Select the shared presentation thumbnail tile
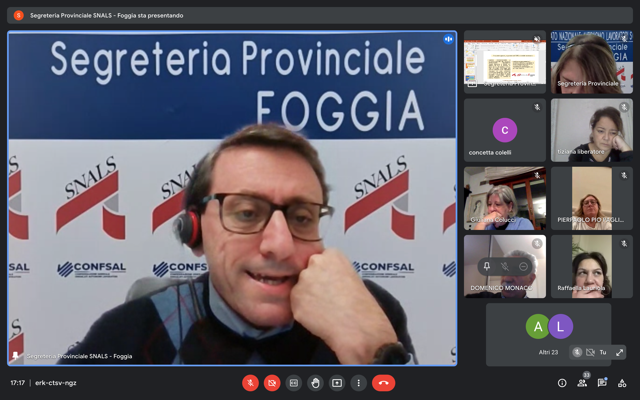The image size is (640, 400). click(x=505, y=62)
